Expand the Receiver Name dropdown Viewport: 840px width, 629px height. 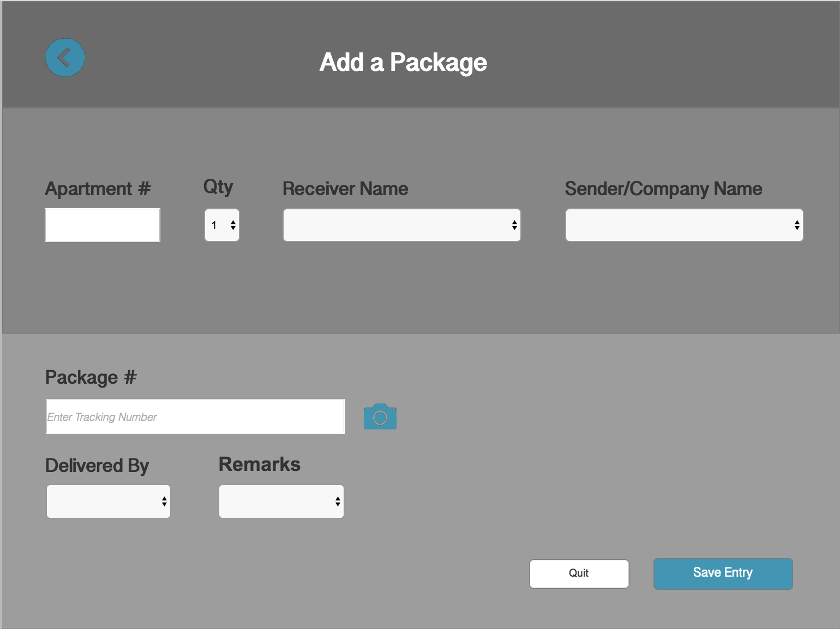pyautogui.click(x=402, y=225)
